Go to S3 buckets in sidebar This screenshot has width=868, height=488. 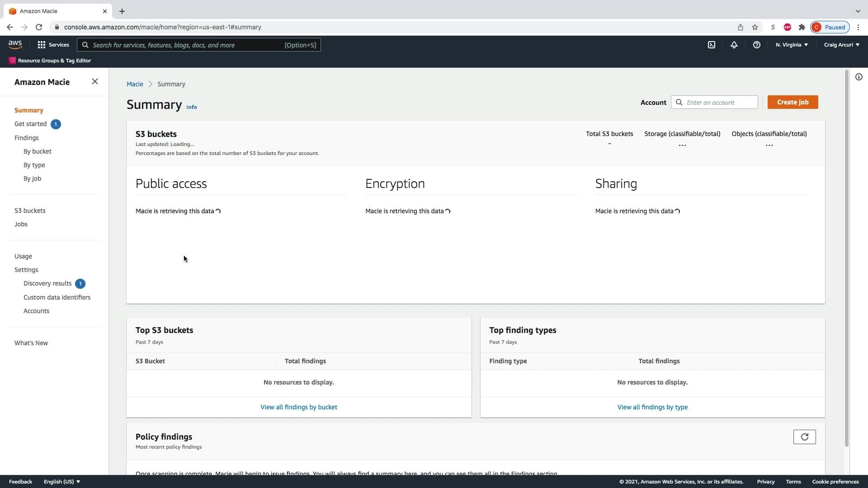coord(30,211)
